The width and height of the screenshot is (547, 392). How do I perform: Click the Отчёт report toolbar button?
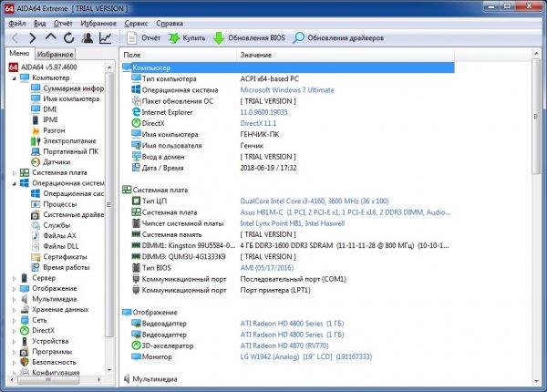tap(144, 38)
